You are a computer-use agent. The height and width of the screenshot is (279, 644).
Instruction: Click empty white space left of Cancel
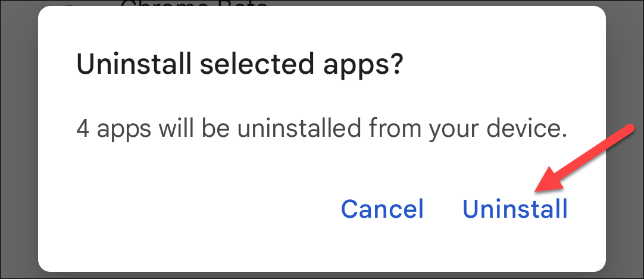pos(179,209)
